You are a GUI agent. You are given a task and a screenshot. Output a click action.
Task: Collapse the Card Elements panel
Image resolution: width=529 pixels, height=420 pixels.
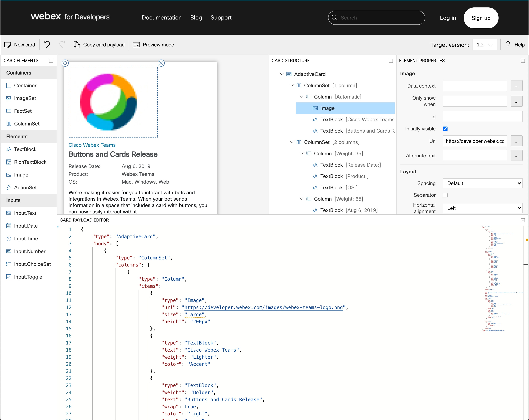pyautogui.click(x=51, y=61)
